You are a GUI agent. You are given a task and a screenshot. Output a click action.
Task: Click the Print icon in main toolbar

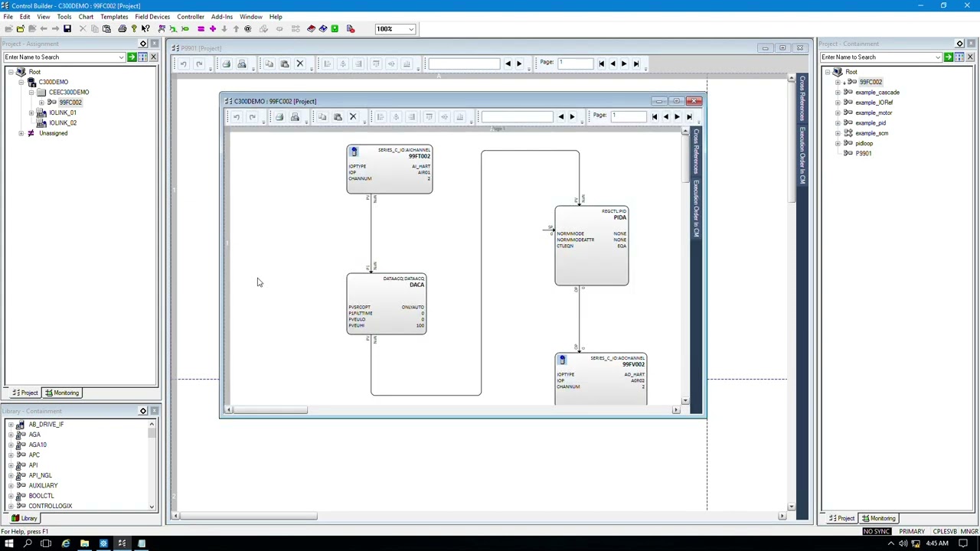[122, 29]
